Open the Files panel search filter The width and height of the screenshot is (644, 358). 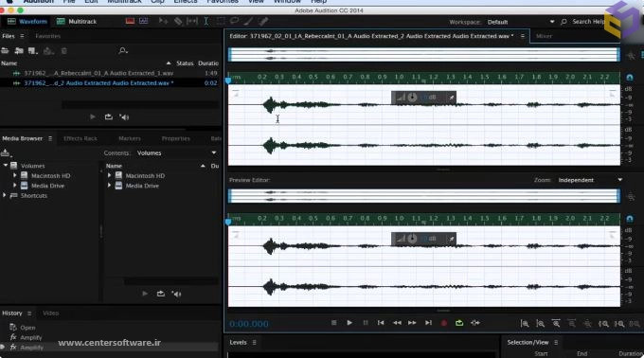(122, 51)
